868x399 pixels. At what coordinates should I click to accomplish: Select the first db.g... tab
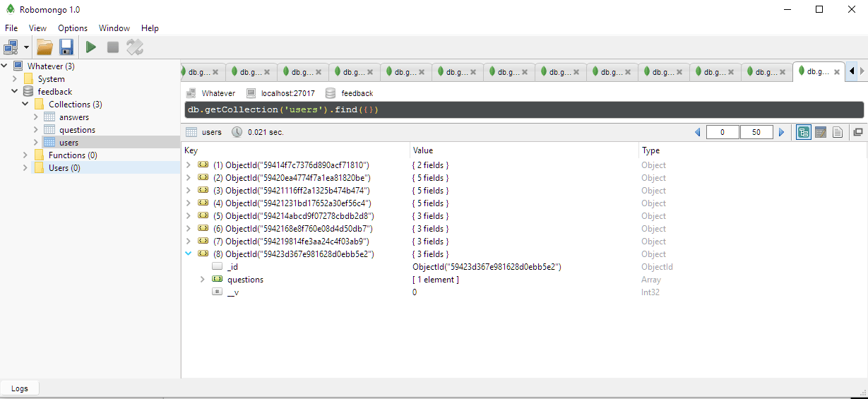[203, 72]
